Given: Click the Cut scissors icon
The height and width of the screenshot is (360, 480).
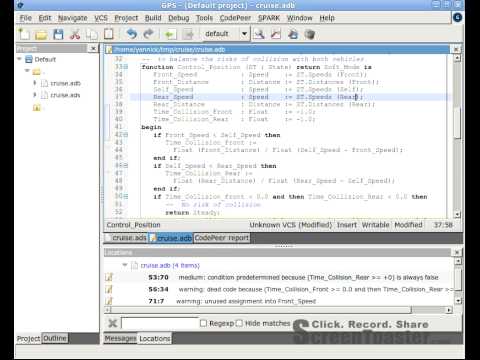Looking at the screenshot, I should tap(75, 34).
